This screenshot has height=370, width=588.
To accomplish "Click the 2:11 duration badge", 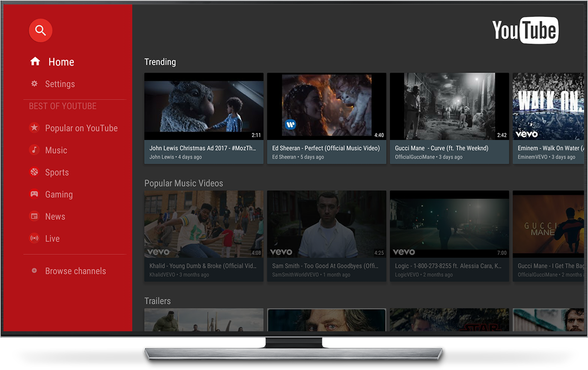I will [256, 135].
